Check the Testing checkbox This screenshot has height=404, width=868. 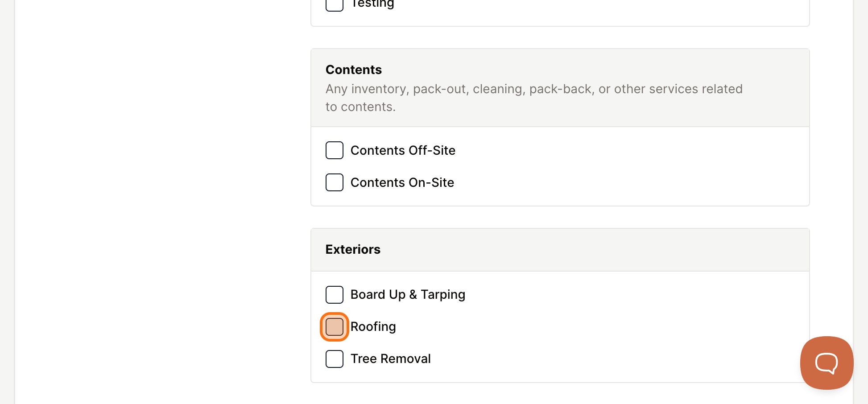click(335, 4)
